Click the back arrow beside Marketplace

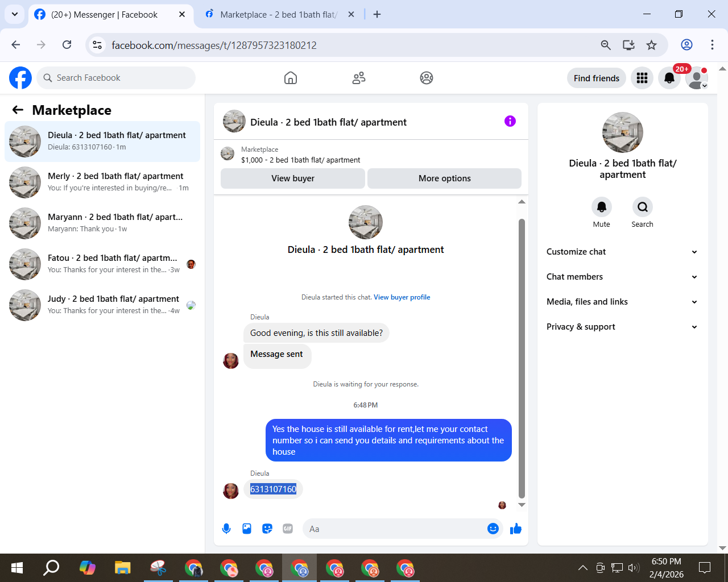pyautogui.click(x=18, y=110)
